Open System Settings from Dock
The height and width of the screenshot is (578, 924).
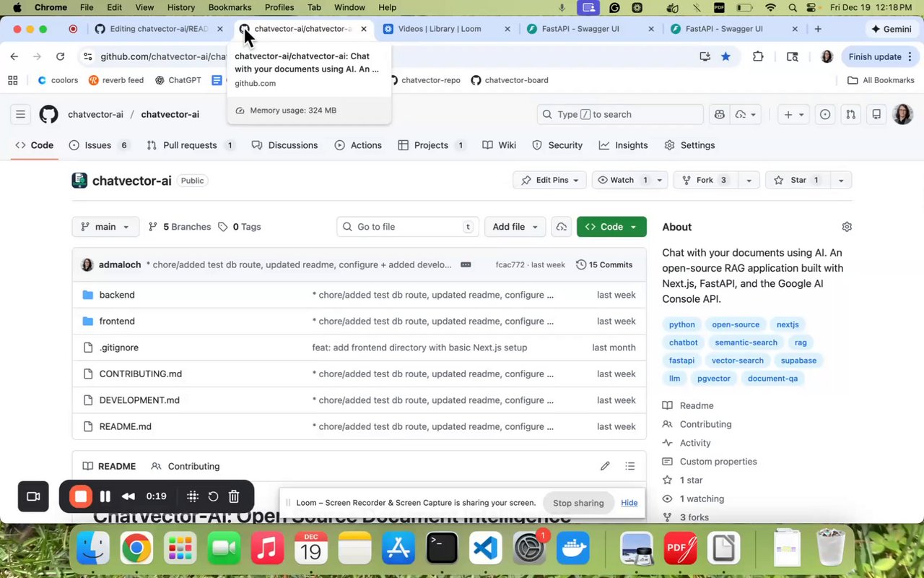pos(530,548)
